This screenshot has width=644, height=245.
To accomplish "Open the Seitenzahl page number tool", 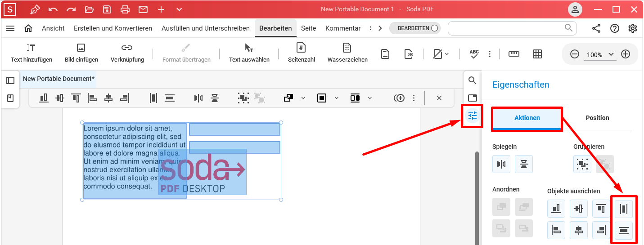I will [x=301, y=53].
